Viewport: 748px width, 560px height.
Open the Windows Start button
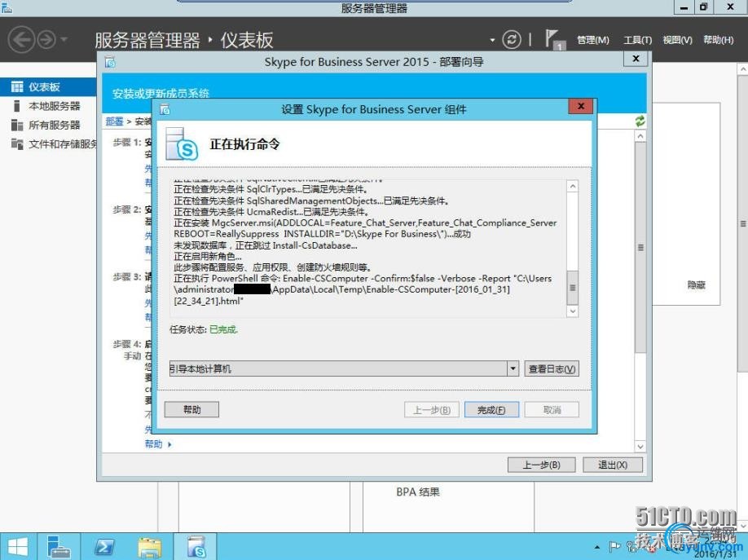pyautogui.click(x=18, y=547)
